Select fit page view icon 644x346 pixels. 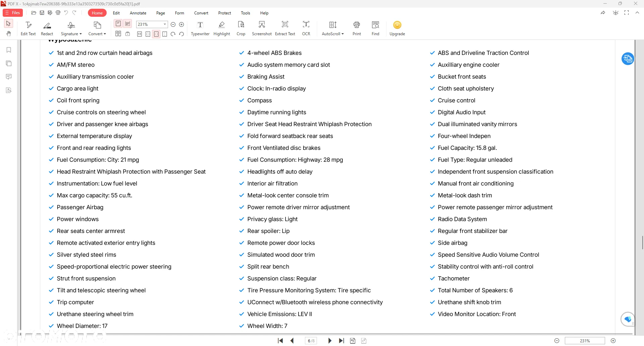click(x=148, y=34)
